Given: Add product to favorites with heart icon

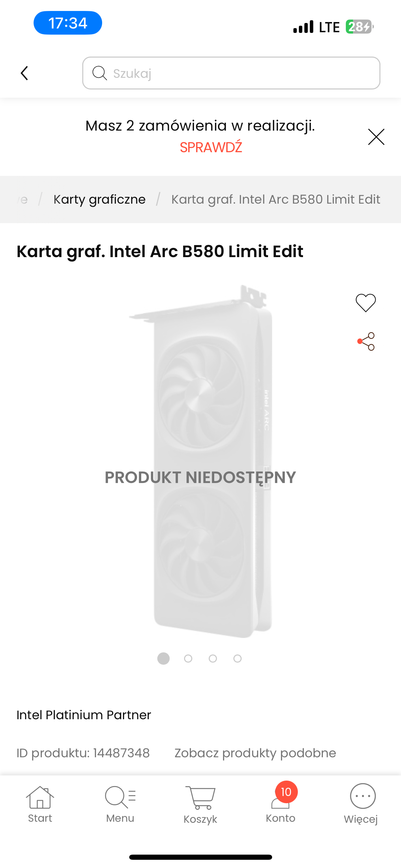Looking at the screenshot, I should point(366,303).
